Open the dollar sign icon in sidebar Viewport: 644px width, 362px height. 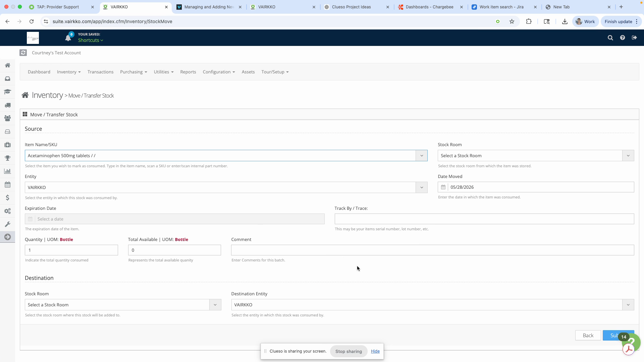(7, 198)
